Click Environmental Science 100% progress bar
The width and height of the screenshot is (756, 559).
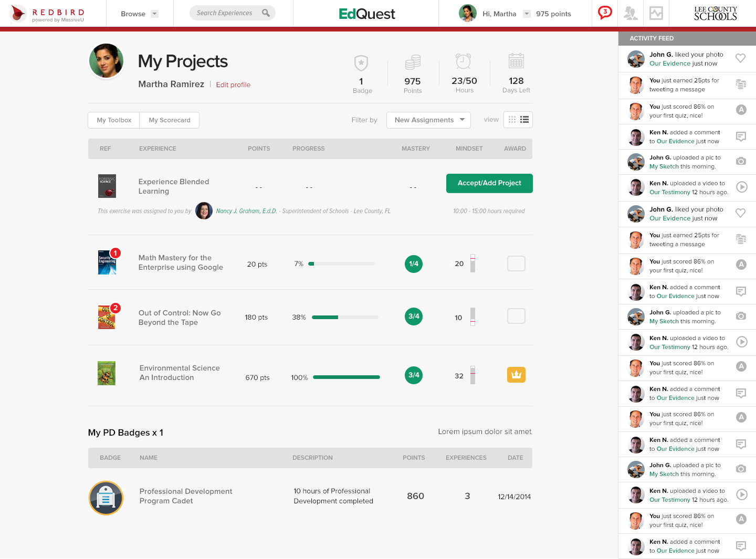click(346, 377)
